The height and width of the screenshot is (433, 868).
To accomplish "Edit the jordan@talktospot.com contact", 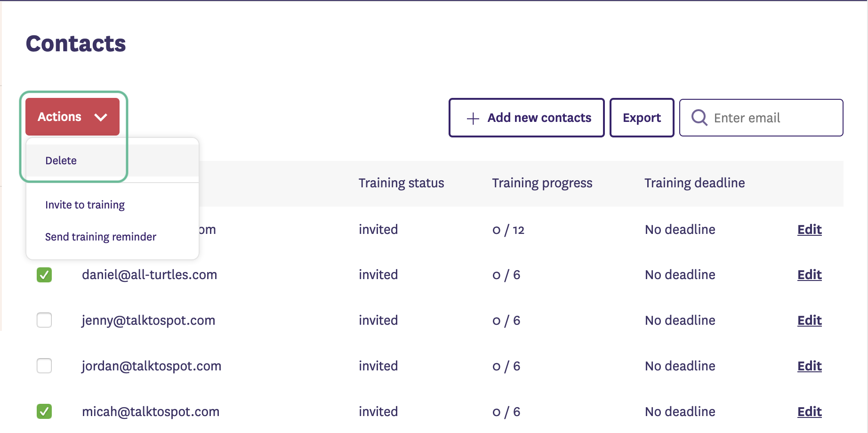I will coord(809,366).
